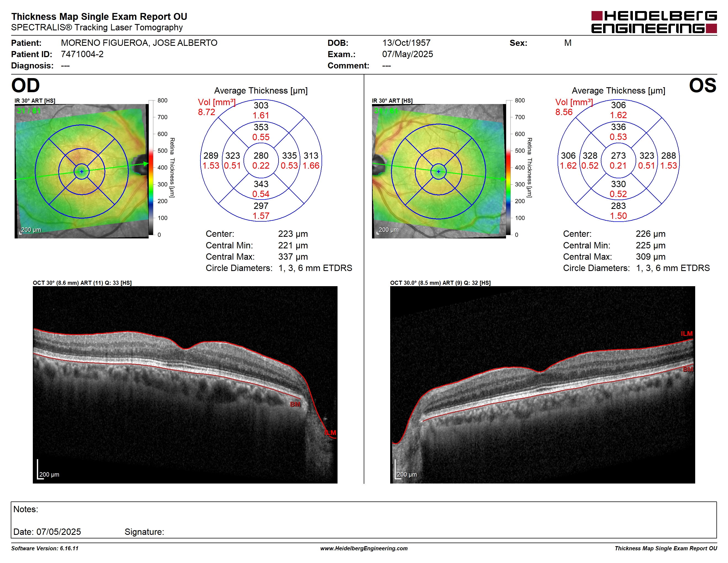Click OD outer right value 313
The width and height of the screenshot is (728, 563).
point(311,155)
